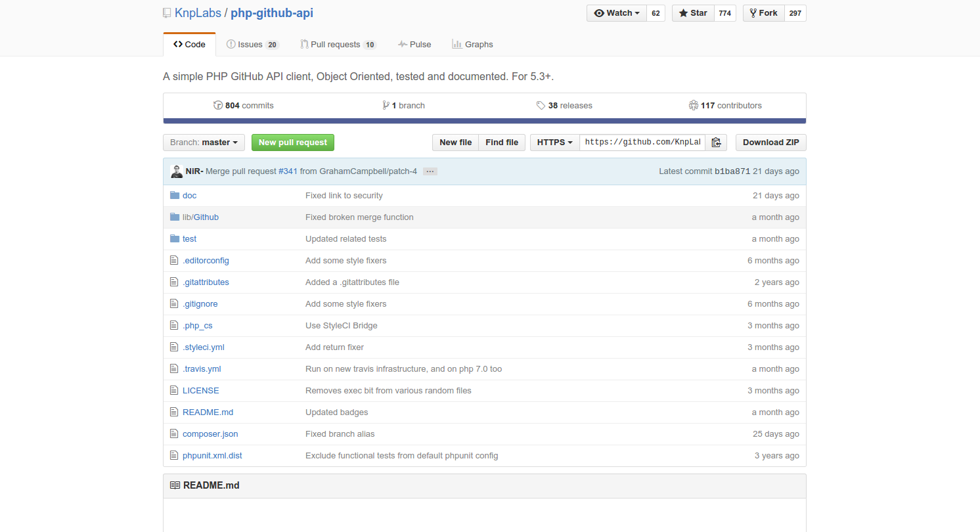Open 'Updated badges' commit message
980x532 pixels.
tap(337, 412)
